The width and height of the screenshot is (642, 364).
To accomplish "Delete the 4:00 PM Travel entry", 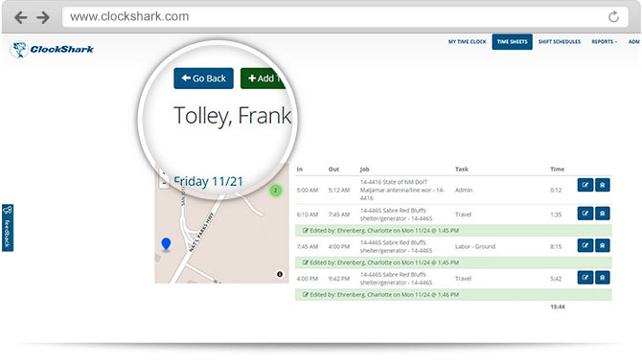I will pos(603,278).
